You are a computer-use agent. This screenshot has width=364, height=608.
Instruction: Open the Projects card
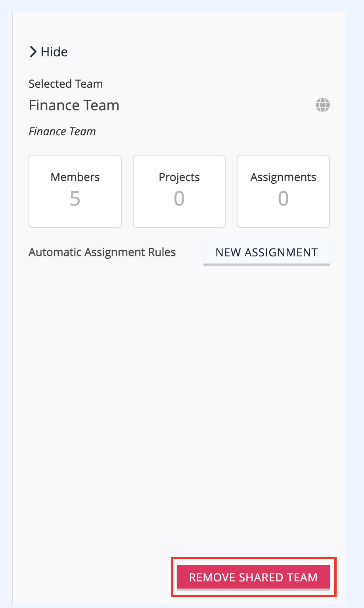click(x=179, y=191)
